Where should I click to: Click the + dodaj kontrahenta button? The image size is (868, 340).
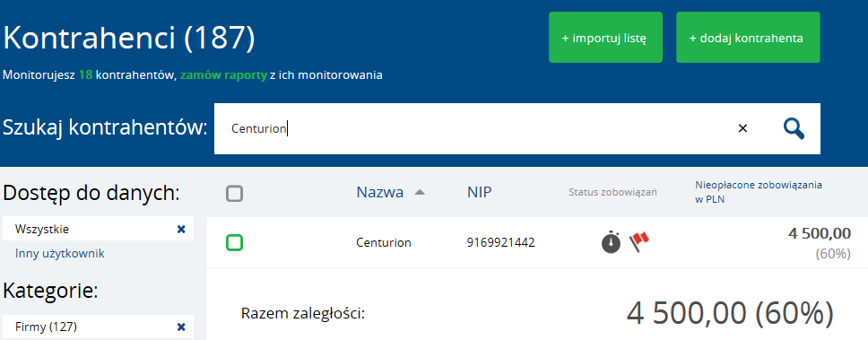pos(748,38)
